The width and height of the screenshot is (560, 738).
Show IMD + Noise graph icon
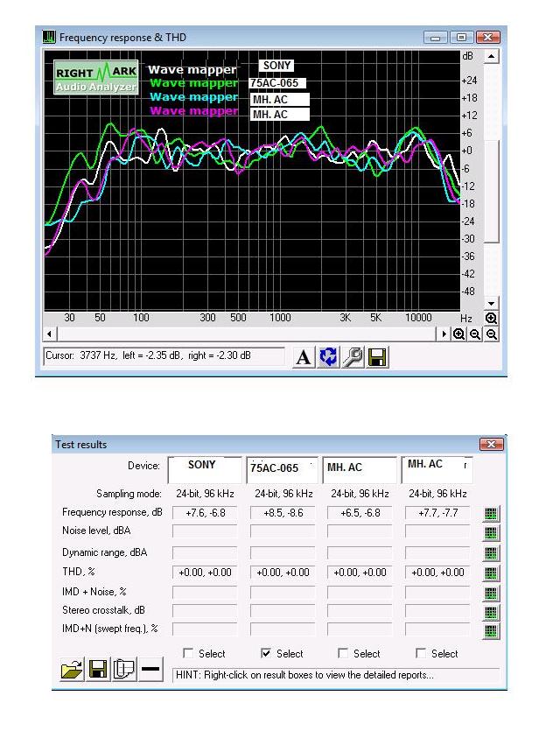[x=491, y=593]
